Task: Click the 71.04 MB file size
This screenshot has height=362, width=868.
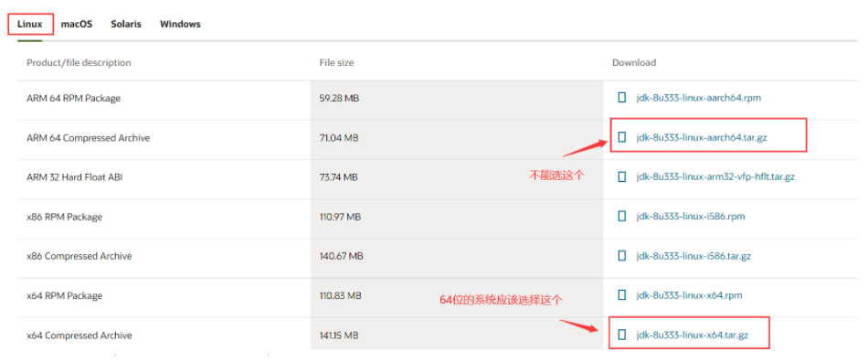Action: pos(339,138)
